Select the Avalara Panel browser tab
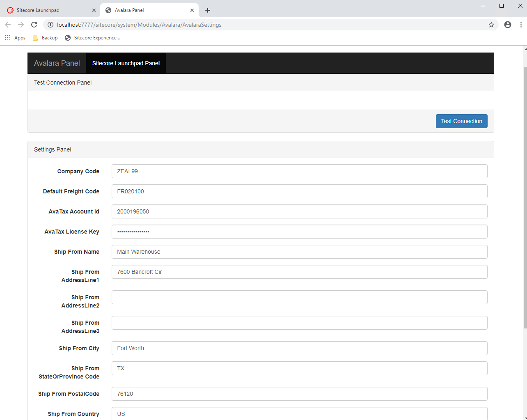This screenshot has width=527, height=420. pyautogui.click(x=150, y=10)
